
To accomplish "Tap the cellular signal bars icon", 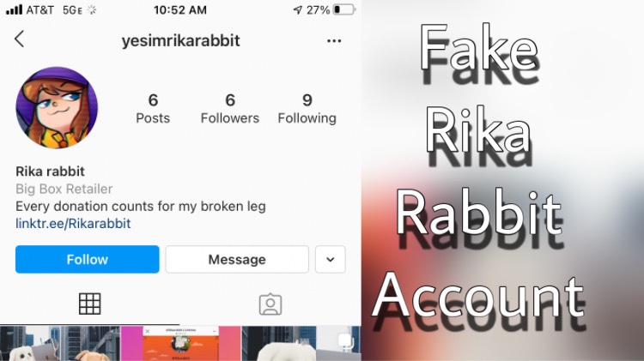I will [x=14, y=9].
